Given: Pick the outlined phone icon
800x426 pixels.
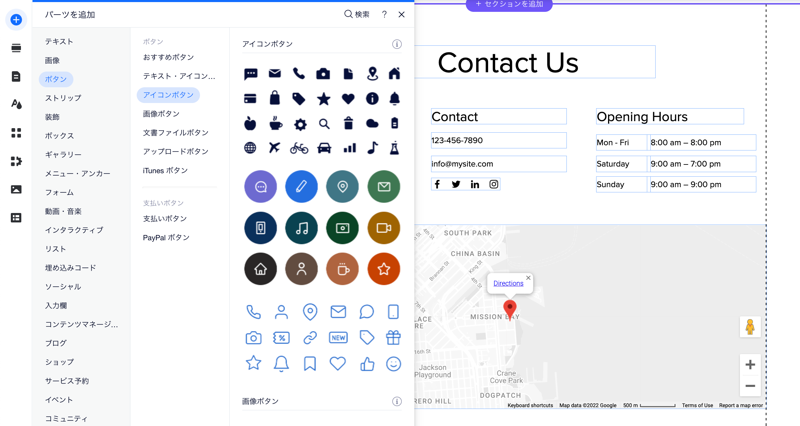Looking at the screenshot, I should (x=254, y=312).
